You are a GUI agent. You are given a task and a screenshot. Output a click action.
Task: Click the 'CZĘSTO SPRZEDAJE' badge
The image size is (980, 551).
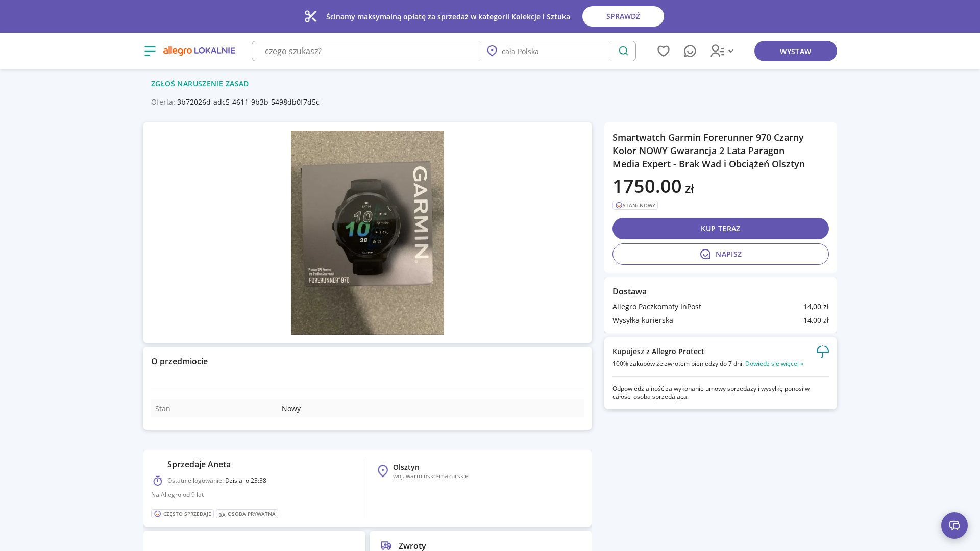pos(182,514)
